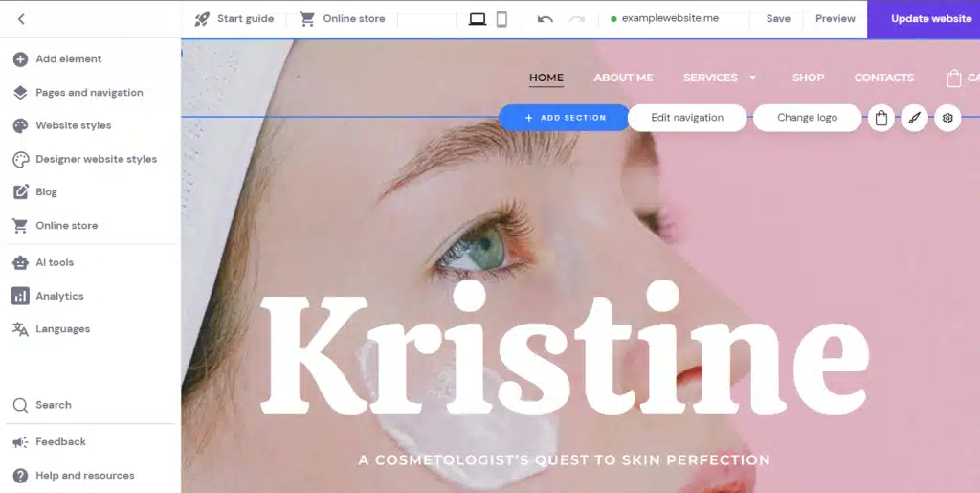Click the ADD SECTION button
Image resolution: width=980 pixels, height=493 pixels.
pos(565,118)
